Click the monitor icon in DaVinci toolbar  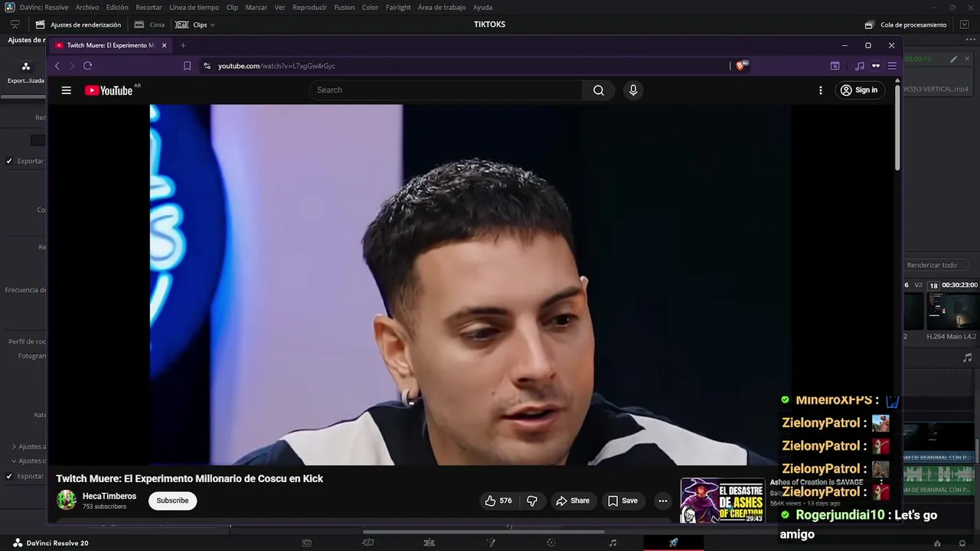pyautogui.click(x=15, y=24)
